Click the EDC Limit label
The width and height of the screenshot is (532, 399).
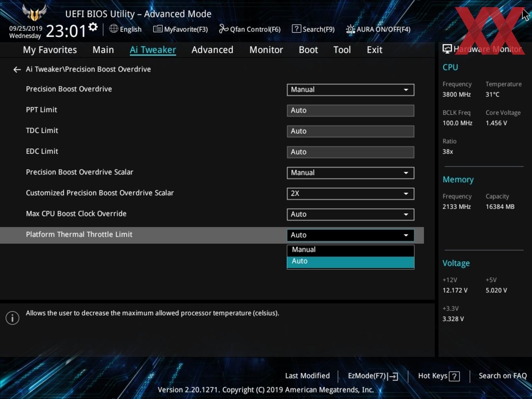coord(42,151)
